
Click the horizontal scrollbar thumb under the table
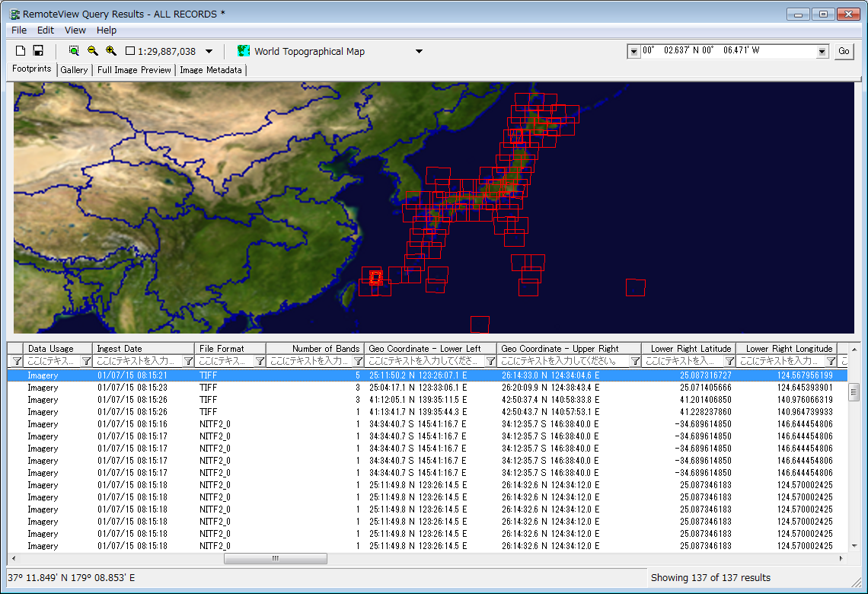[275, 558]
